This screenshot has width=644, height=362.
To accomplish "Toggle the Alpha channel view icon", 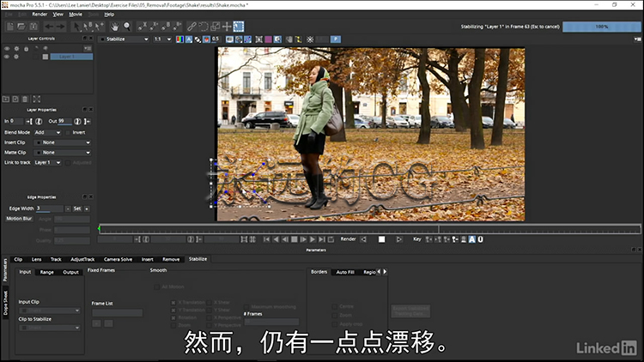I will pos(189,39).
